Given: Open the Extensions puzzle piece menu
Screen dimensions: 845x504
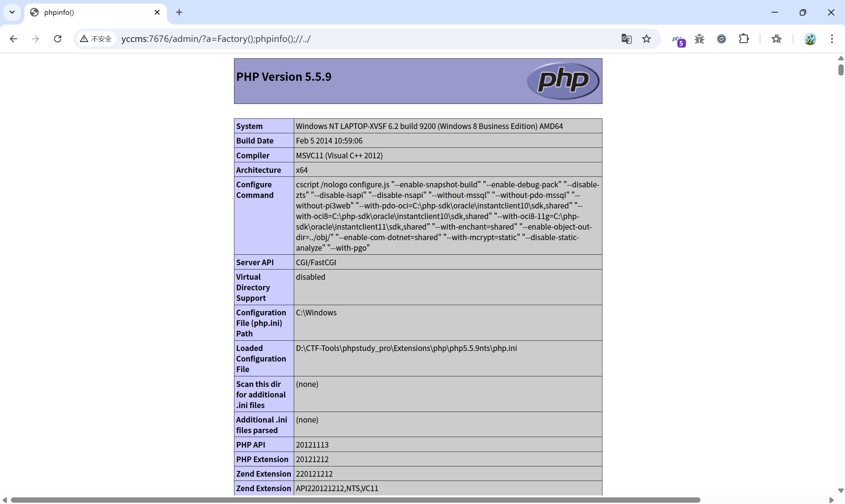Looking at the screenshot, I should click(x=744, y=39).
